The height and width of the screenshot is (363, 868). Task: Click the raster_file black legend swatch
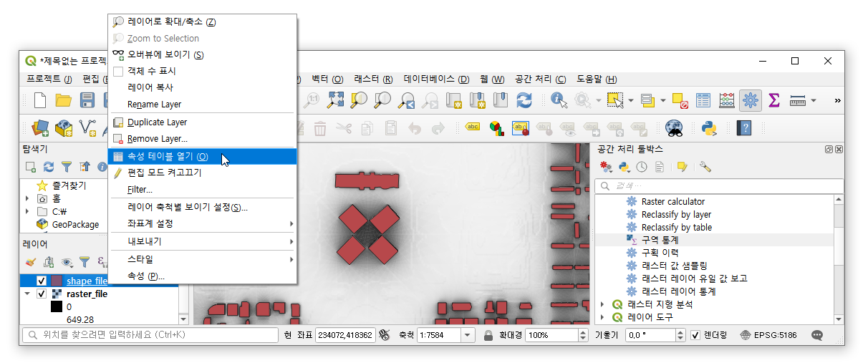point(57,306)
